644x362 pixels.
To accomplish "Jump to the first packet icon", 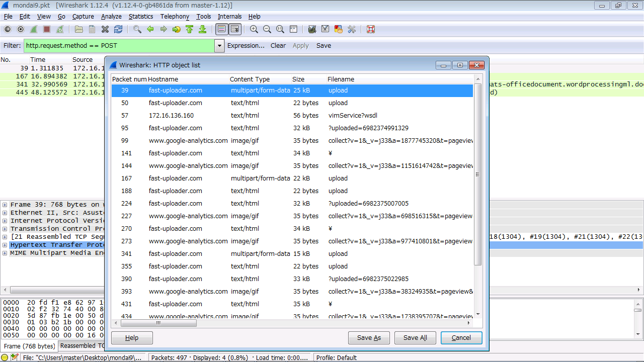I will point(189,29).
